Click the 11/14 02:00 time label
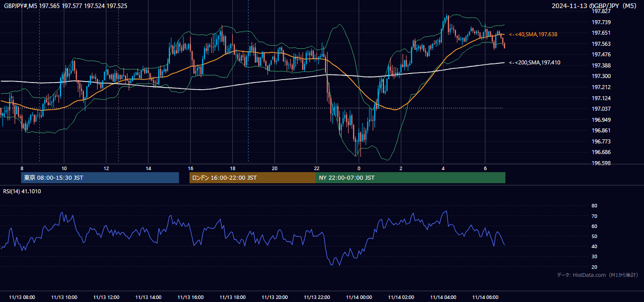 click(x=401, y=297)
